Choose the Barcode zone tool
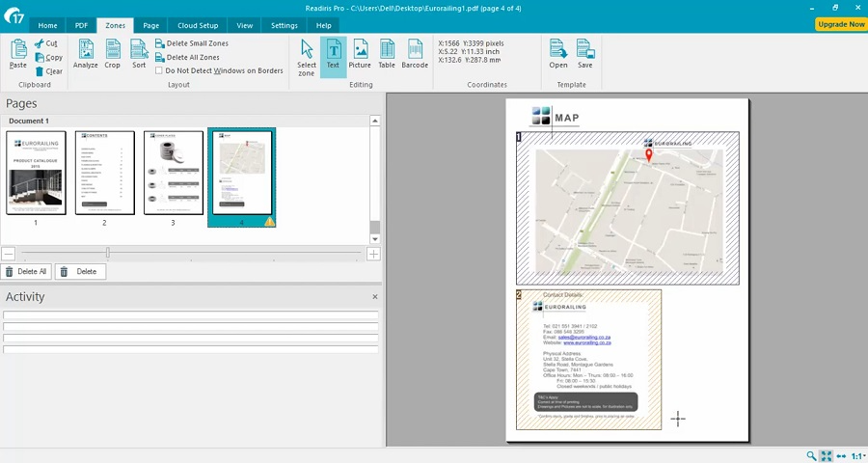The height and width of the screenshot is (463, 868). (x=415, y=53)
